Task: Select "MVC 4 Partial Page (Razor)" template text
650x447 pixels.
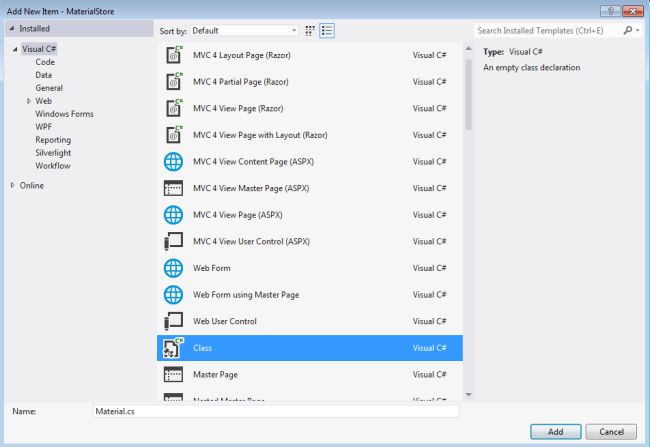Action: pyautogui.click(x=241, y=82)
